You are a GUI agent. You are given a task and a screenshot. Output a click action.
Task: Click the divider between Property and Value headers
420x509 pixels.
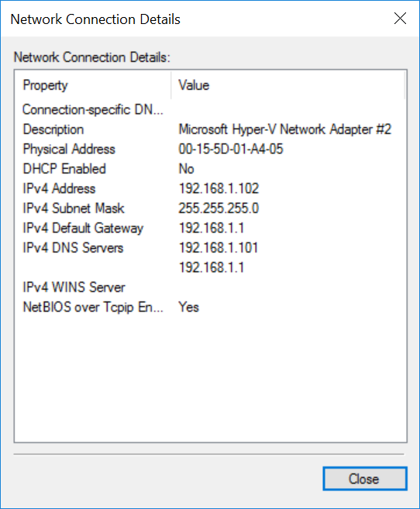(x=171, y=85)
